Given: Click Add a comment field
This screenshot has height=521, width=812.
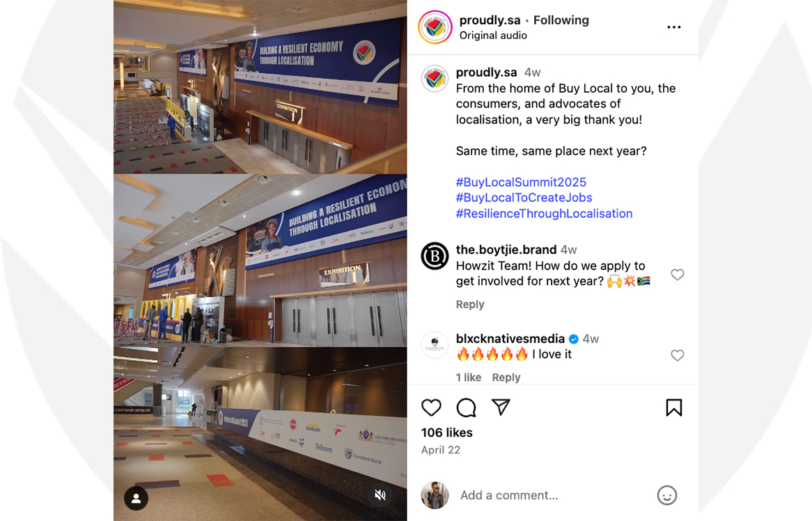Looking at the screenshot, I should click(x=554, y=495).
